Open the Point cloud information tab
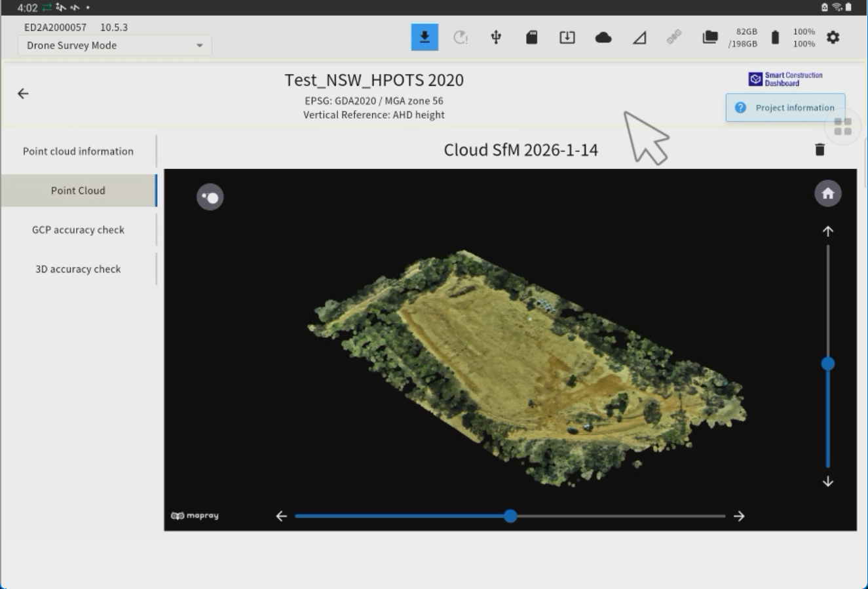 click(x=78, y=151)
